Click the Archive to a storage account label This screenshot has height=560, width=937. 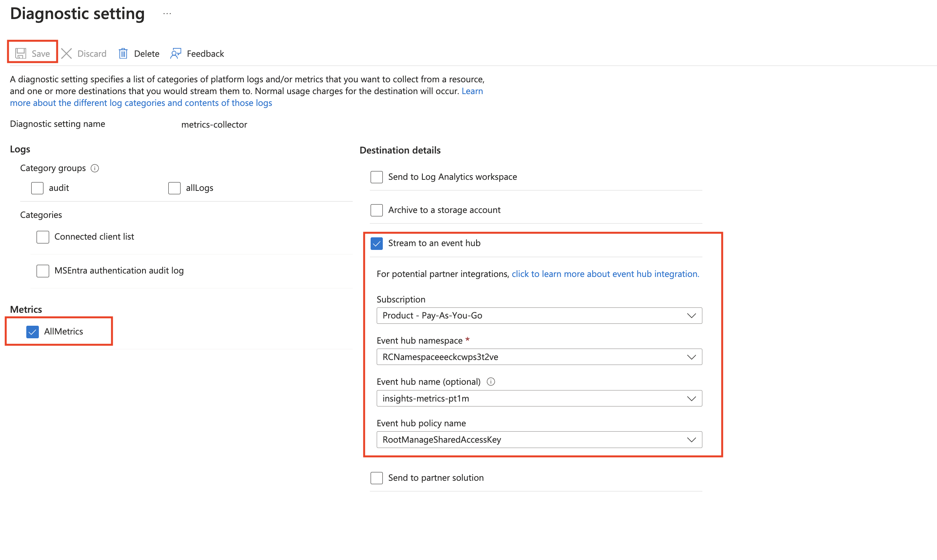(444, 210)
